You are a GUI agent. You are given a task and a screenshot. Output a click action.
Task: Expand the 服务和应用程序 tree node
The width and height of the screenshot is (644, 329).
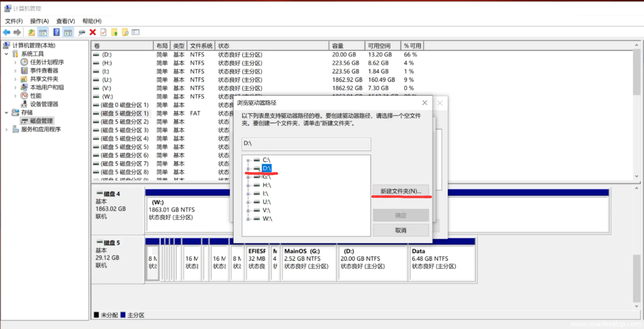(7, 130)
